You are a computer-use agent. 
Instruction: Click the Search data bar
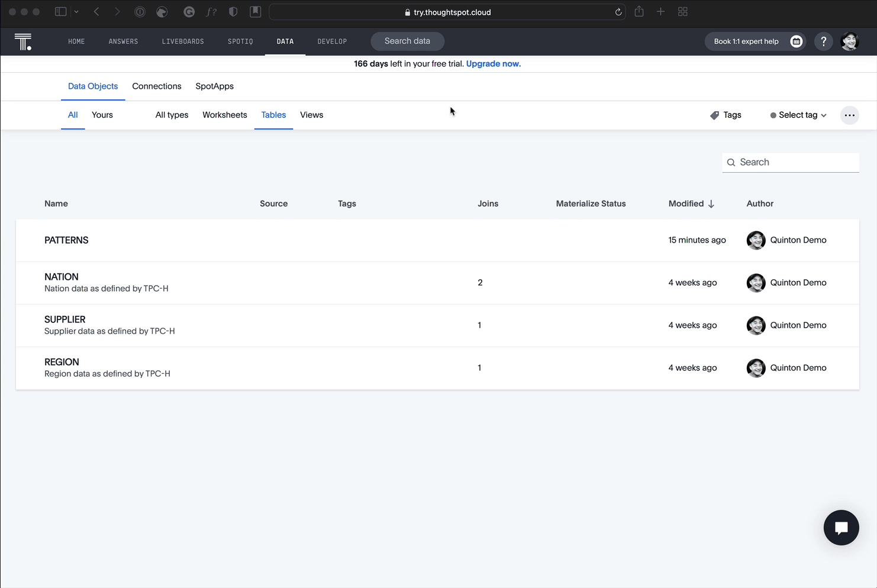[407, 41]
